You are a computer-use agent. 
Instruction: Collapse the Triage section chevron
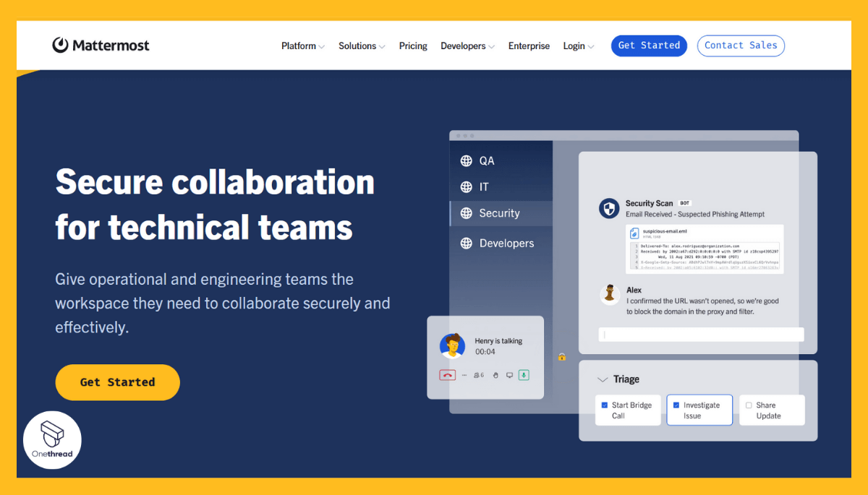[601, 379]
